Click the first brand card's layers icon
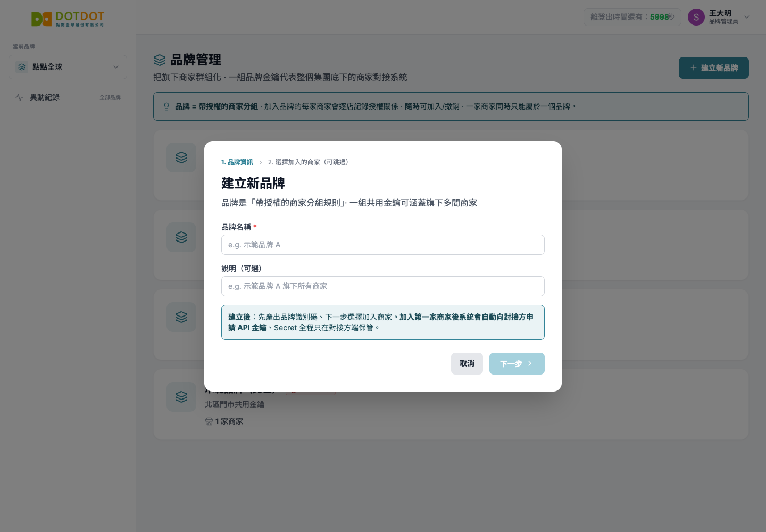 pos(181,157)
